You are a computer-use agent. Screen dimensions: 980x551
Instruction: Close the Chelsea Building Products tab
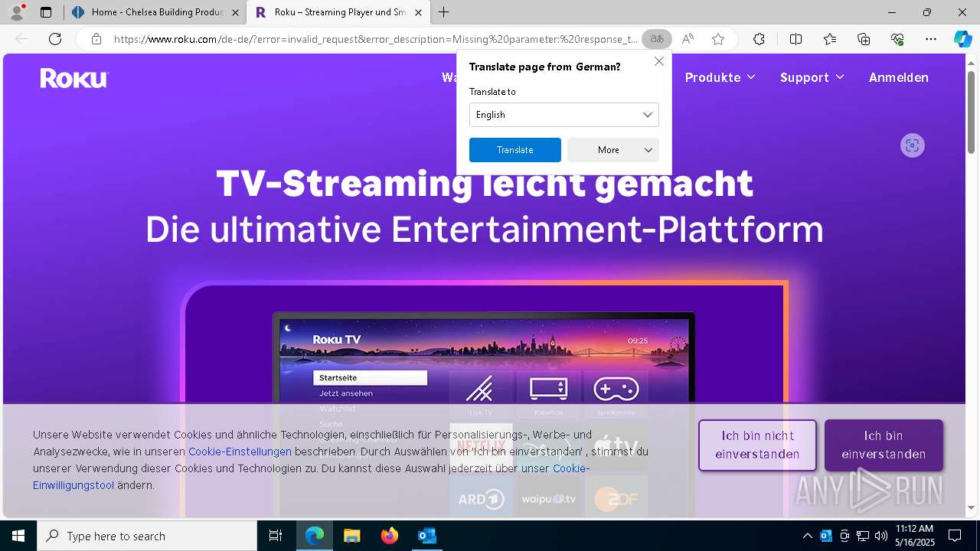[x=235, y=12]
